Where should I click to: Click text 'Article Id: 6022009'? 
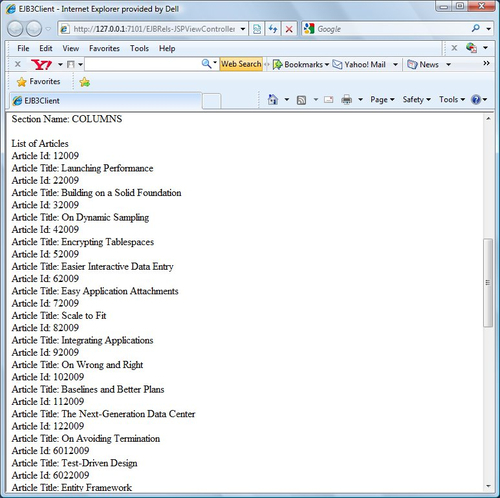click(x=50, y=475)
